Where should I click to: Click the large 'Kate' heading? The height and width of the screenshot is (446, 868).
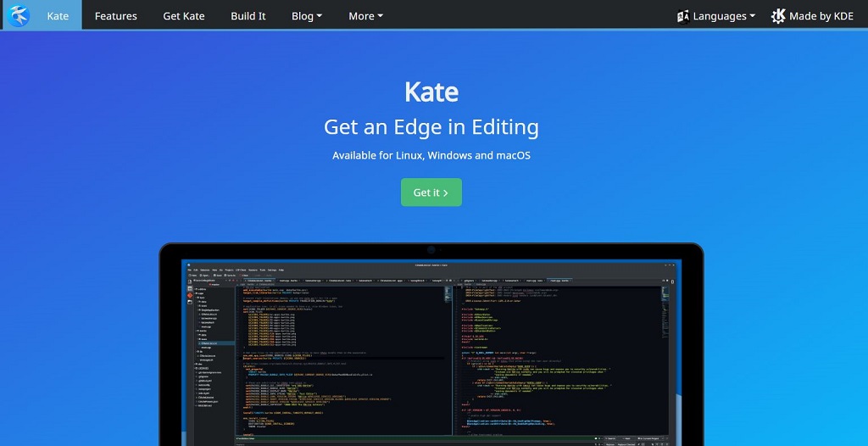point(431,92)
